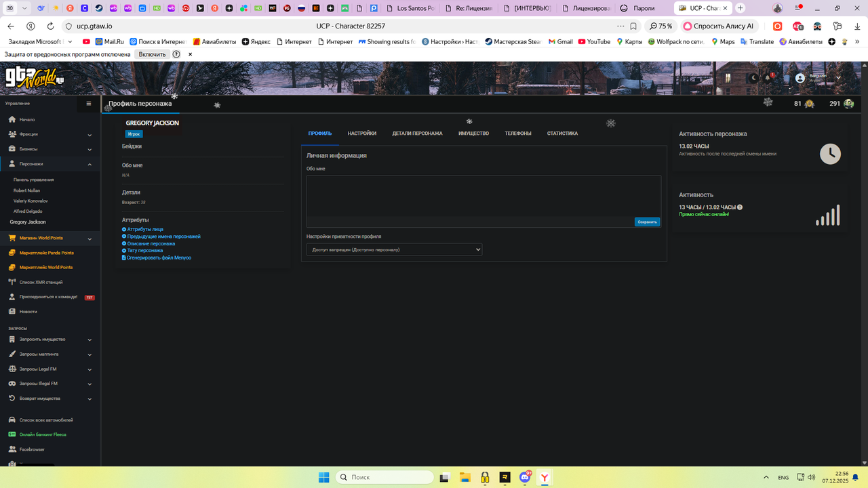Click the Facebrowser users icon
868x488 pixels.
click(x=12, y=449)
